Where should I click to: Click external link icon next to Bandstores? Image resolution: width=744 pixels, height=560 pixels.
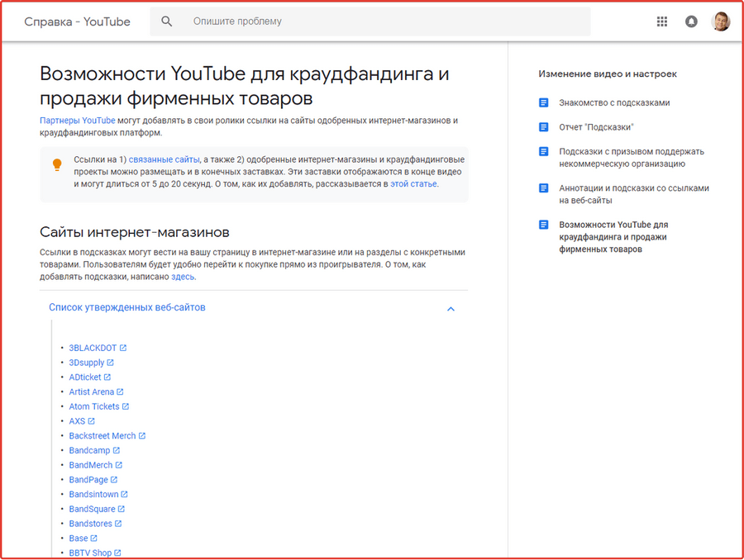(118, 524)
